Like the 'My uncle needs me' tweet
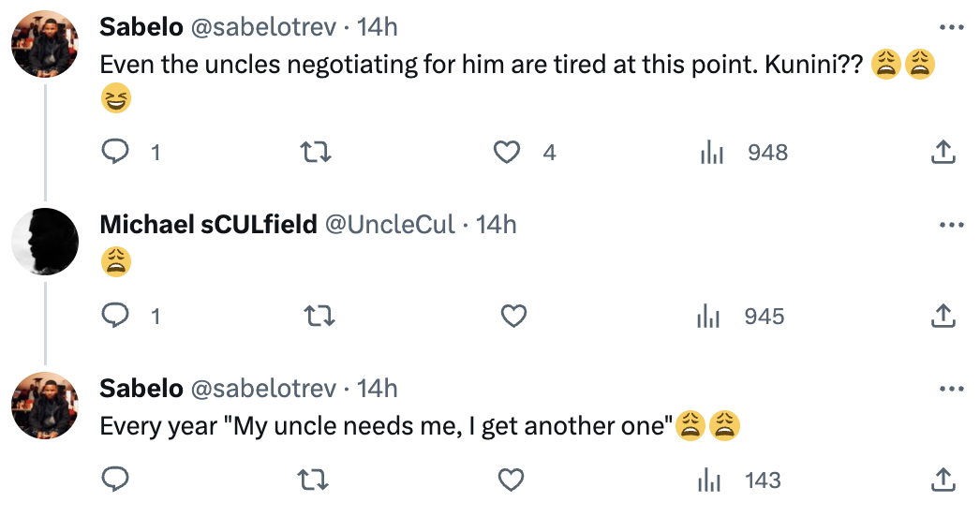Screen dimensions: 980x517 511,480
